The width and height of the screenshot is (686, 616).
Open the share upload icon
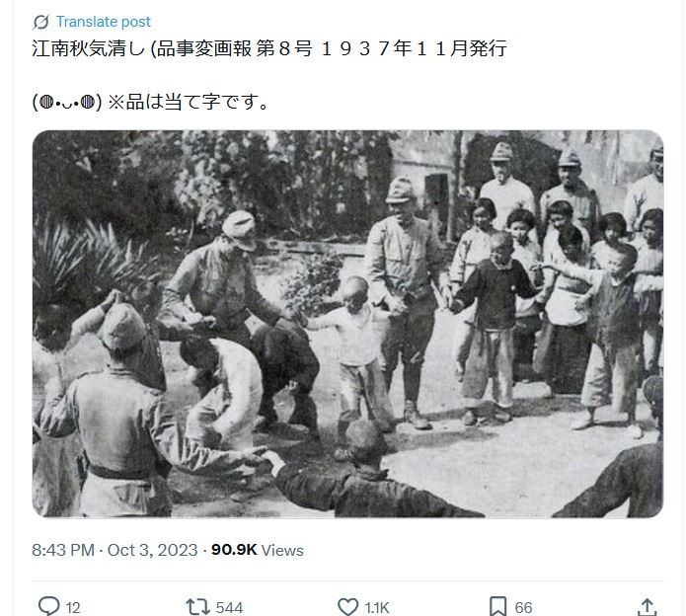(648, 607)
